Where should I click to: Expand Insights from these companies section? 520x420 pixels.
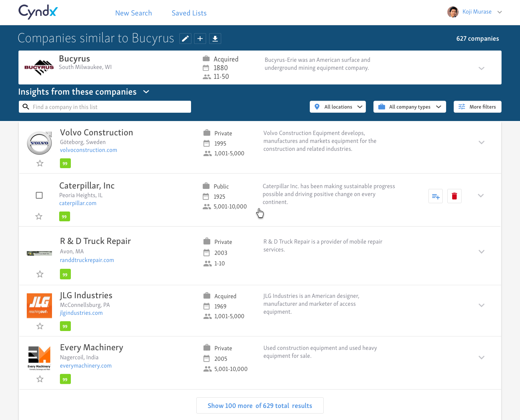[x=146, y=92]
